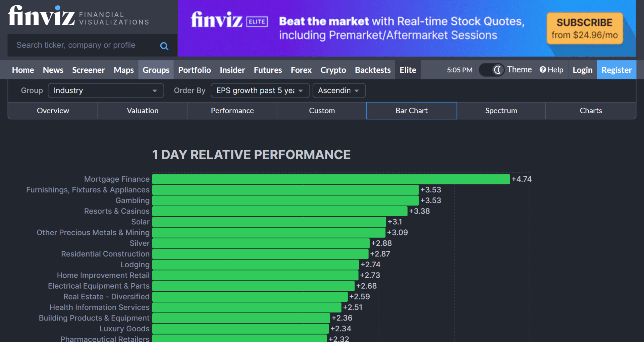This screenshot has width=644, height=342.
Task: Open the Ascending sort order dropdown
Action: tap(339, 91)
